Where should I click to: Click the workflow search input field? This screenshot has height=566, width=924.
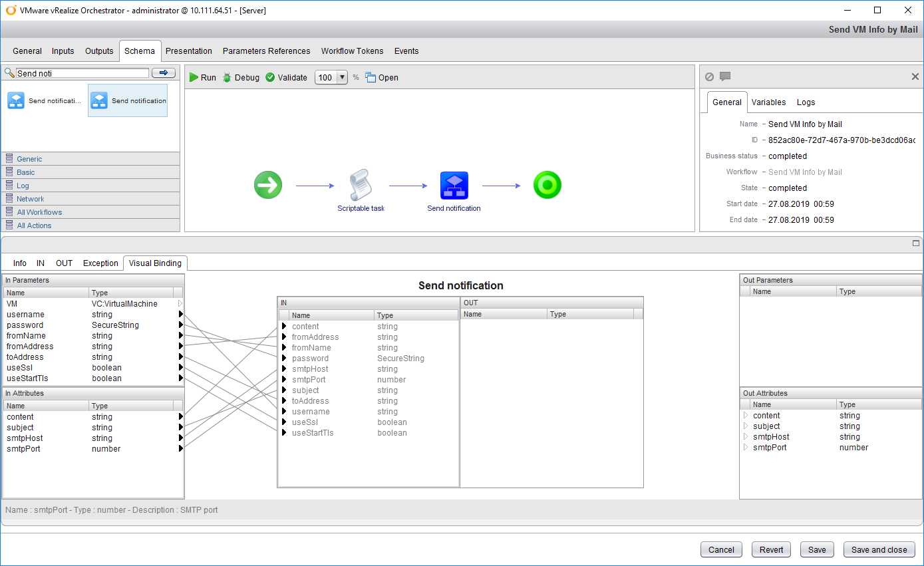click(82, 73)
